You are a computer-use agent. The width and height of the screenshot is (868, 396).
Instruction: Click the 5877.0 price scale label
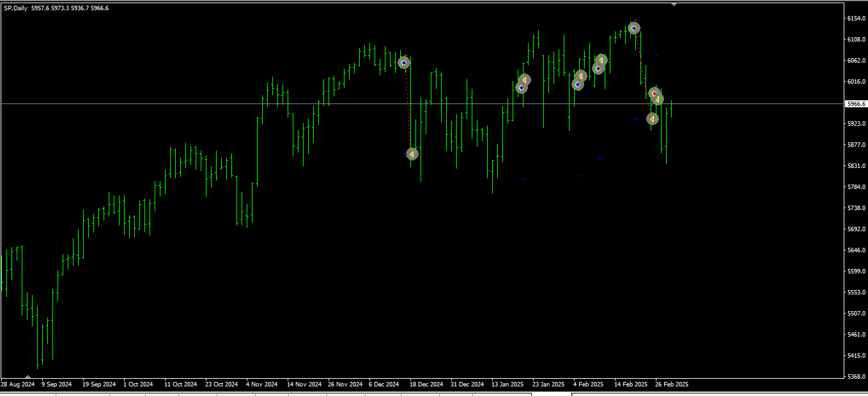click(856, 145)
